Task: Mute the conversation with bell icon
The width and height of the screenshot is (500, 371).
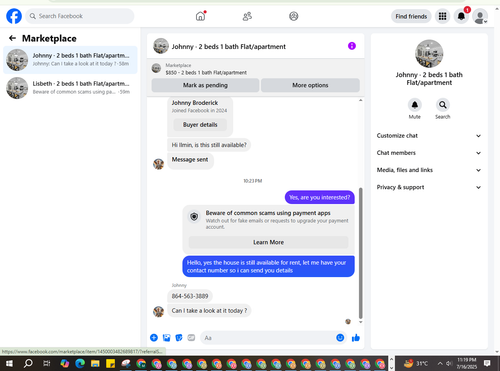Action: tap(415, 105)
